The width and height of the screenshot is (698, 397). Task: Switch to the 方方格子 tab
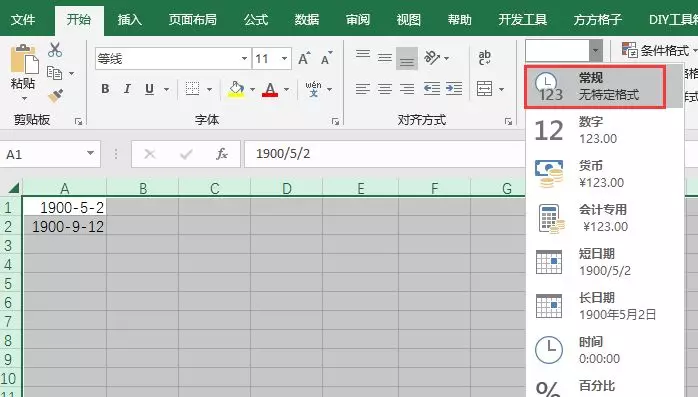[598, 20]
